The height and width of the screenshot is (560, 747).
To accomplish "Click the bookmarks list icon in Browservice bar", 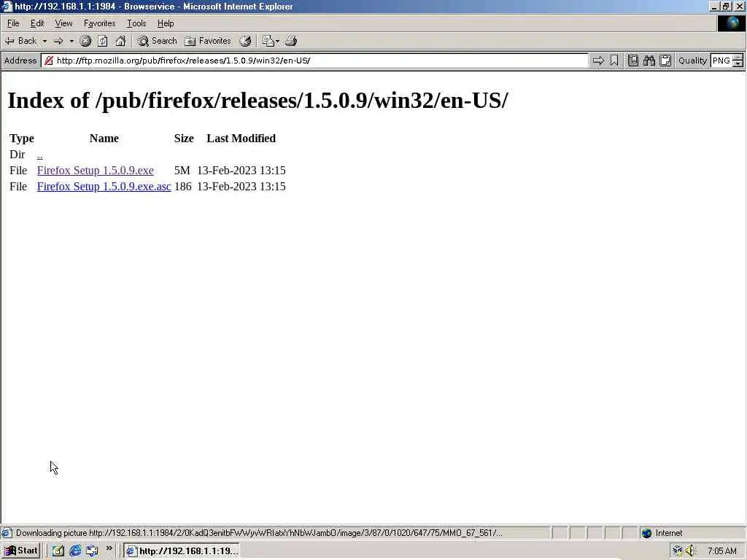I will tap(633, 61).
